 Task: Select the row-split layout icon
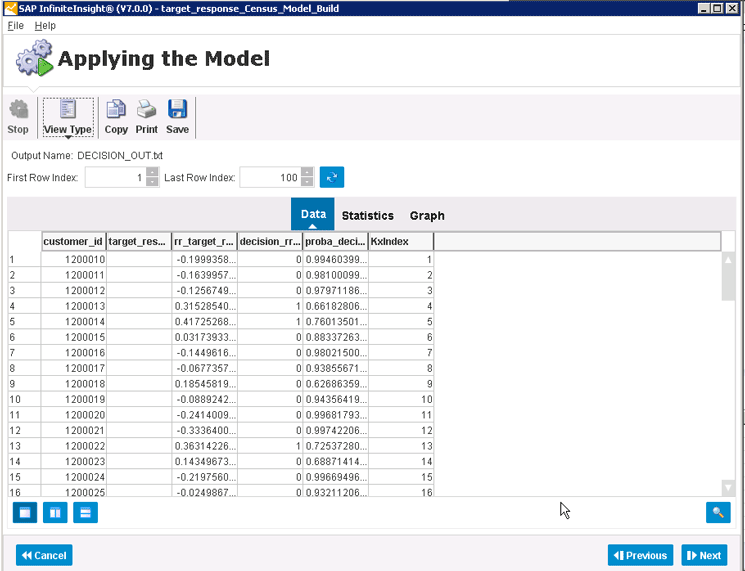tap(85, 512)
